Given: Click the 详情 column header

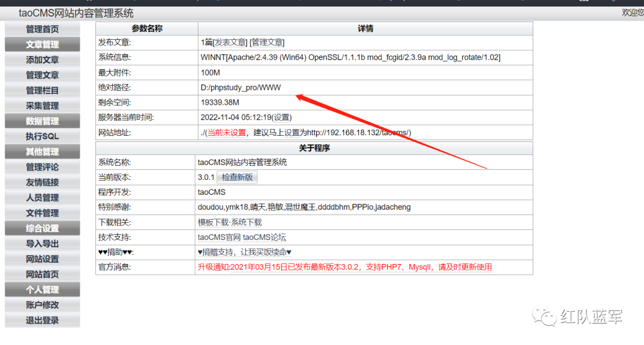Looking at the screenshot, I should (365, 29).
